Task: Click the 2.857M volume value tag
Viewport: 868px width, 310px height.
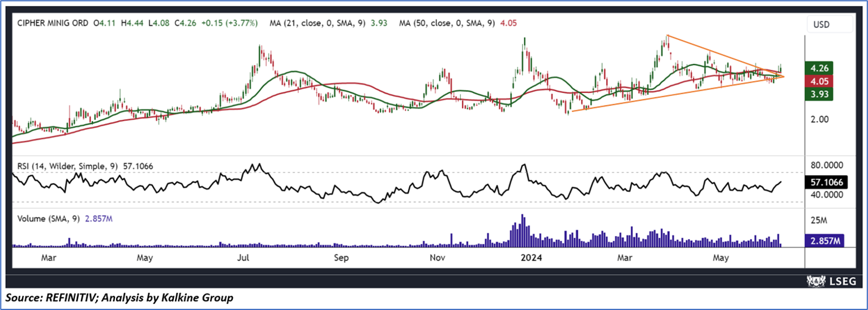Action: (825, 241)
